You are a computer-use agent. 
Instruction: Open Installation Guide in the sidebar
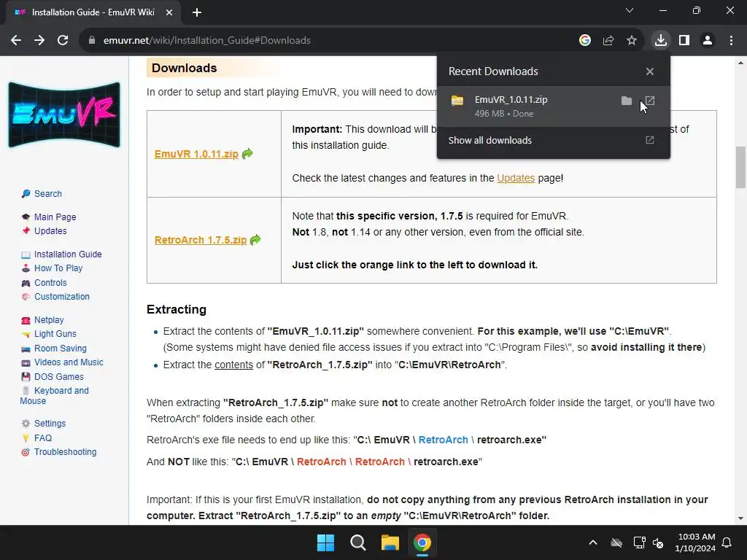click(68, 254)
